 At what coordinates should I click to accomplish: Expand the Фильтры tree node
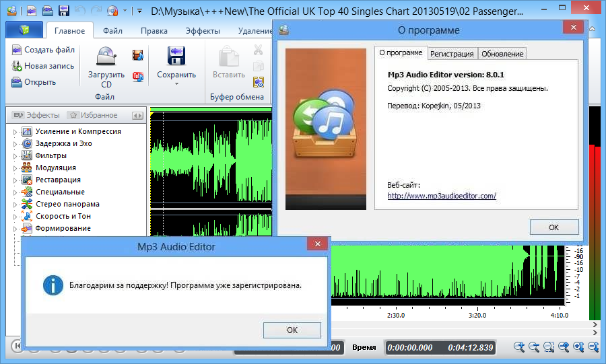coord(15,156)
